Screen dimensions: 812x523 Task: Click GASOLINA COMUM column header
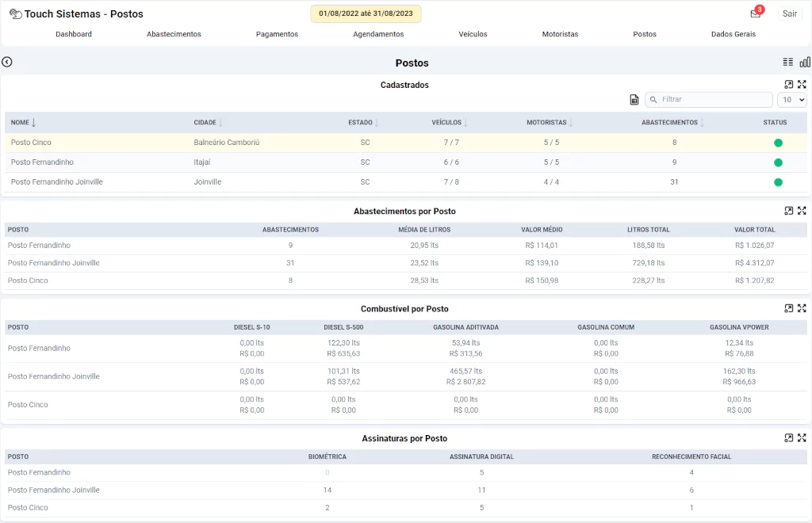pyautogui.click(x=606, y=327)
